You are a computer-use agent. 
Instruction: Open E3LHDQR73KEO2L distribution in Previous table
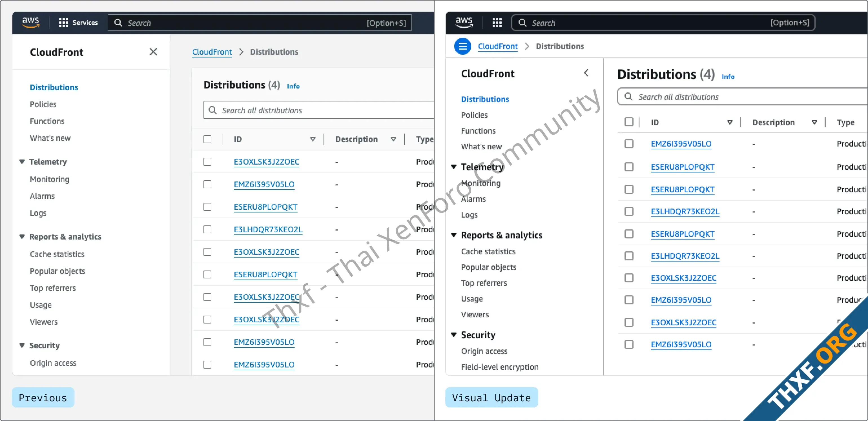pyautogui.click(x=268, y=229)
